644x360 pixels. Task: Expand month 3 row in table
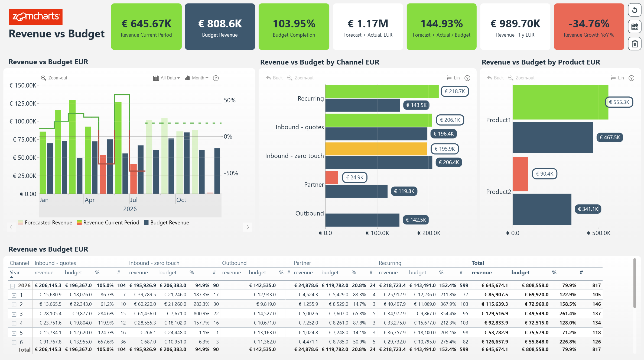click(14, 314)
